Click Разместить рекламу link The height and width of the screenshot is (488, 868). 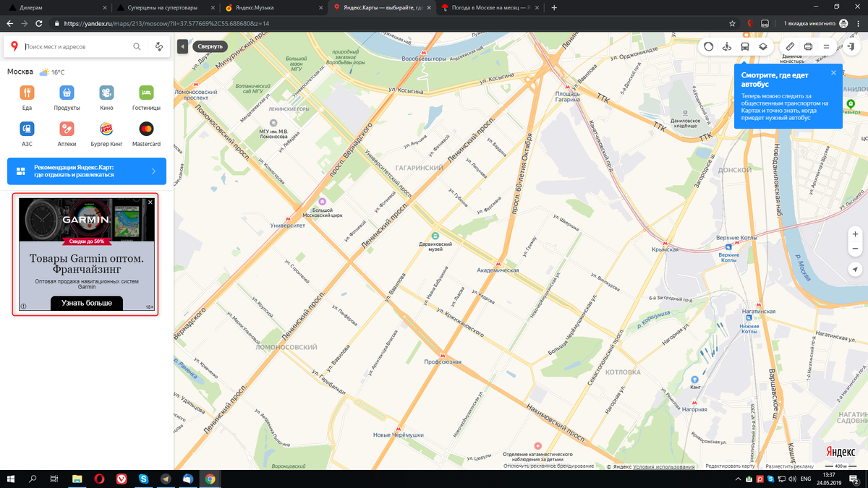pos(791,466)
